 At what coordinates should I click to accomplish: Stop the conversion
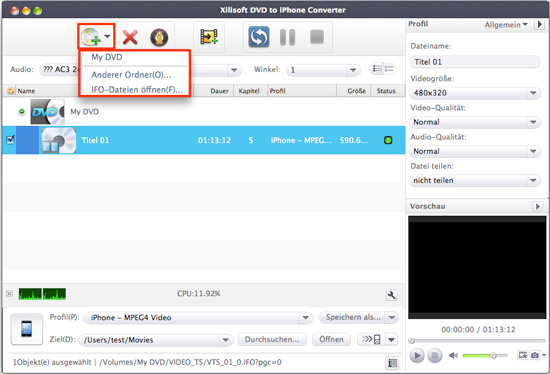tap(317, 36)
